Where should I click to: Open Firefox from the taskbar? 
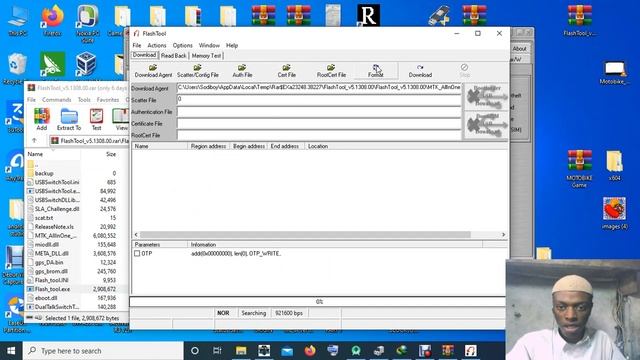click(310, 351)
